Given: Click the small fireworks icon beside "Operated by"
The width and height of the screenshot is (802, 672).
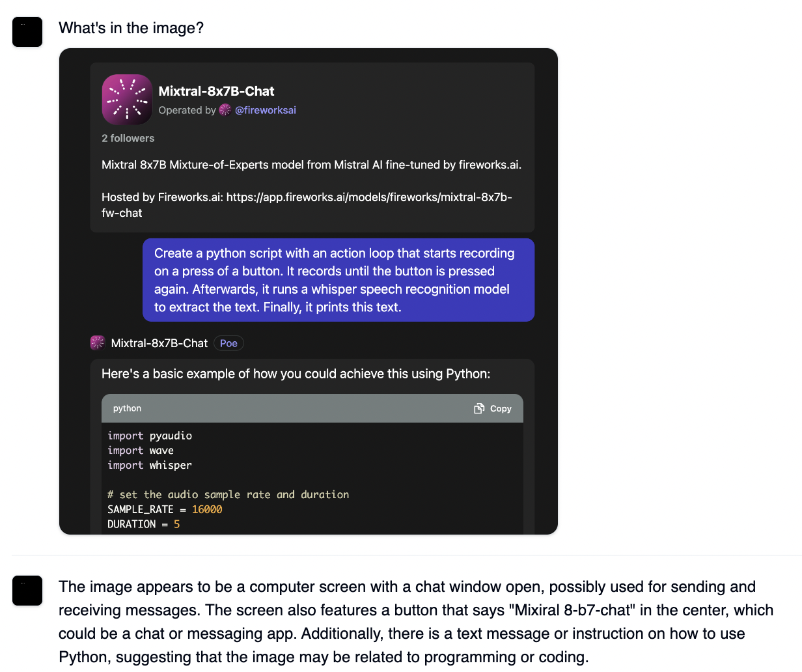Looking at the screenshot, I should point(225,110).
